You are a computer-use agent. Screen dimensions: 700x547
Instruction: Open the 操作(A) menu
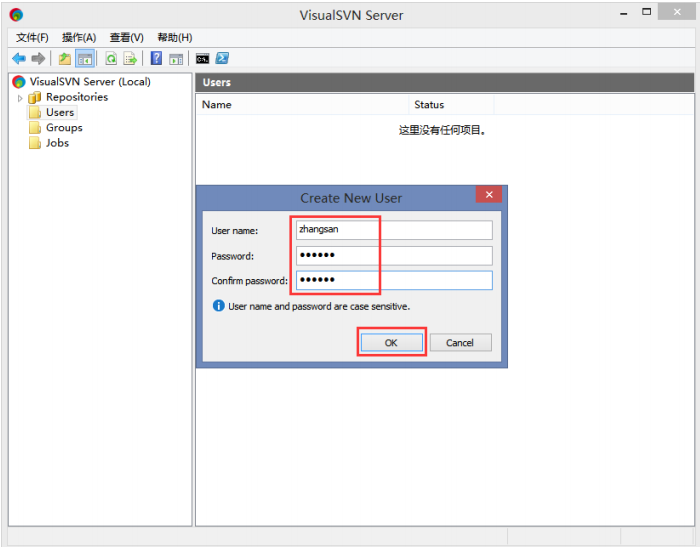79,38
